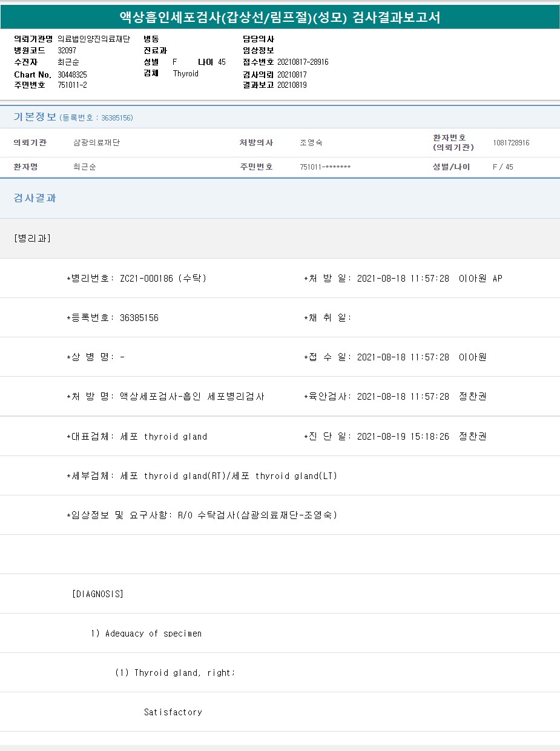Click the 검체 value Thyroid
Image resolution: width=560 pixels, height=751 pixels.
pyautogui.click(x=185, y=74)
